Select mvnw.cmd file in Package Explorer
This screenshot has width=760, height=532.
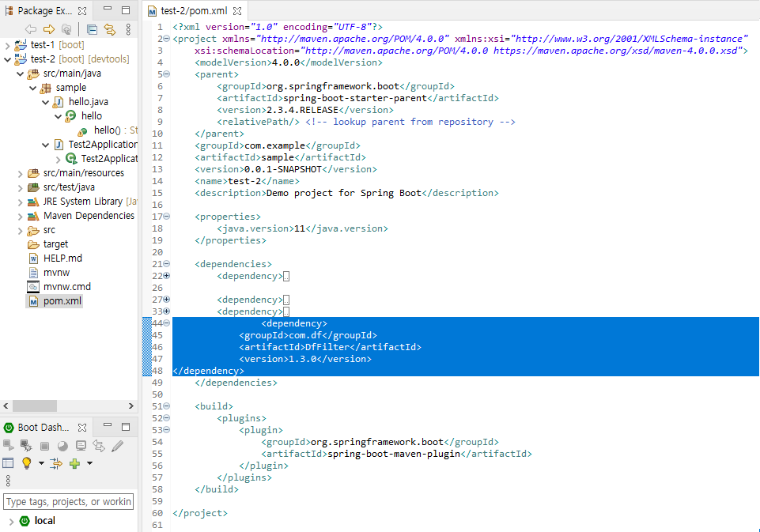click(67, 287)
